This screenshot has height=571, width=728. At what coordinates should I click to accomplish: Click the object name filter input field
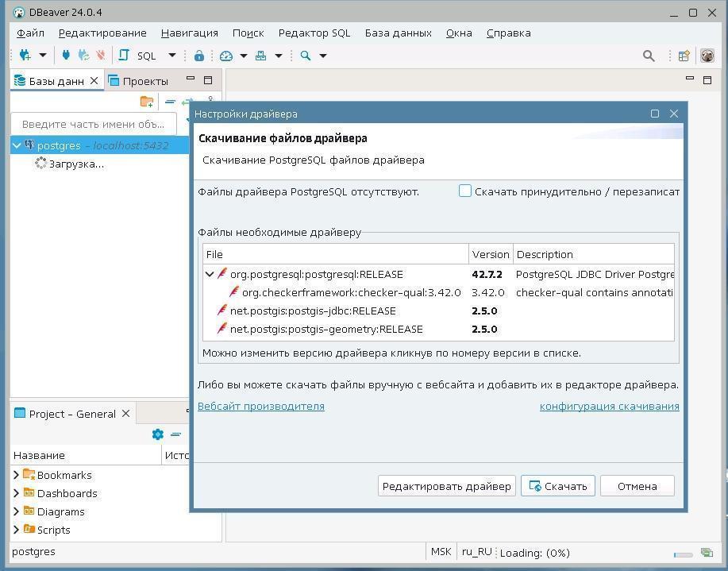click(x=93, y=124)
